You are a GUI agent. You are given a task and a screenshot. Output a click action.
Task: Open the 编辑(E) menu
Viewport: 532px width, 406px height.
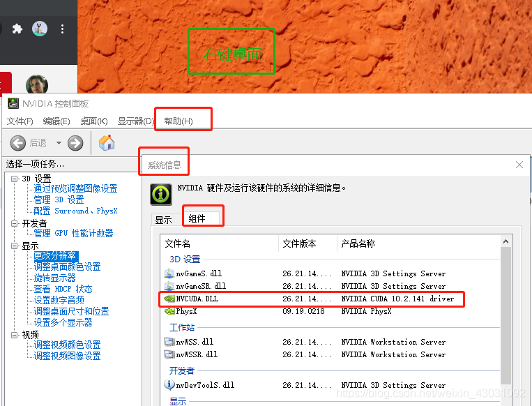(x=56, y=121)
